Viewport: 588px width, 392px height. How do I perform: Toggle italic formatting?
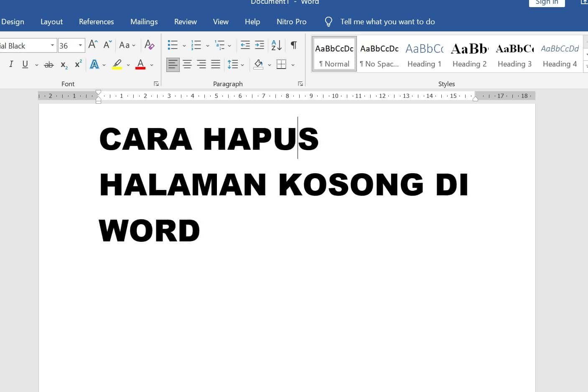click(x=11, y=64)
